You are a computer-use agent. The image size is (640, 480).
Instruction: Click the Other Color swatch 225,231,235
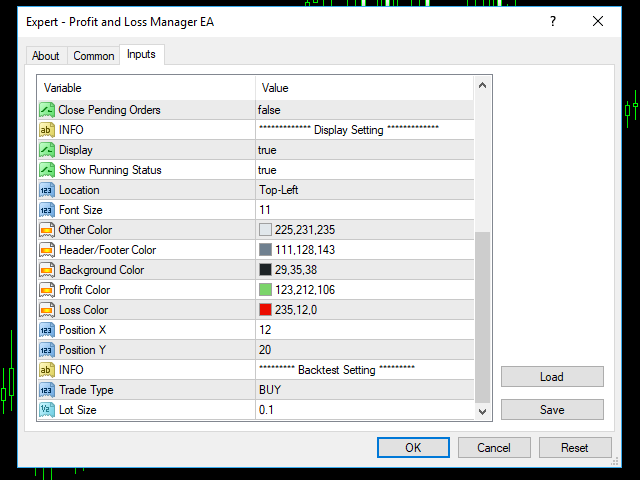click(x=265, y=230)
